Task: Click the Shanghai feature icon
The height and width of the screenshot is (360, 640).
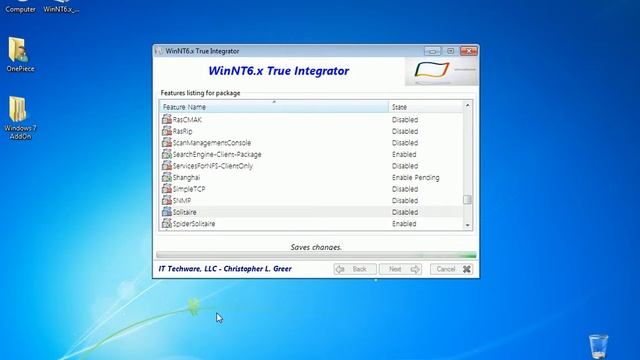Action: tap(167, 177)
